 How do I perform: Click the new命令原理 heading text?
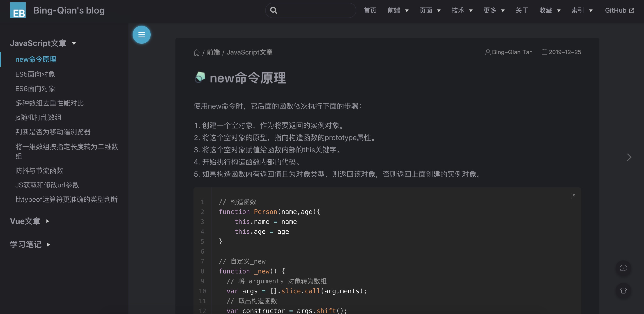[248, 78]
